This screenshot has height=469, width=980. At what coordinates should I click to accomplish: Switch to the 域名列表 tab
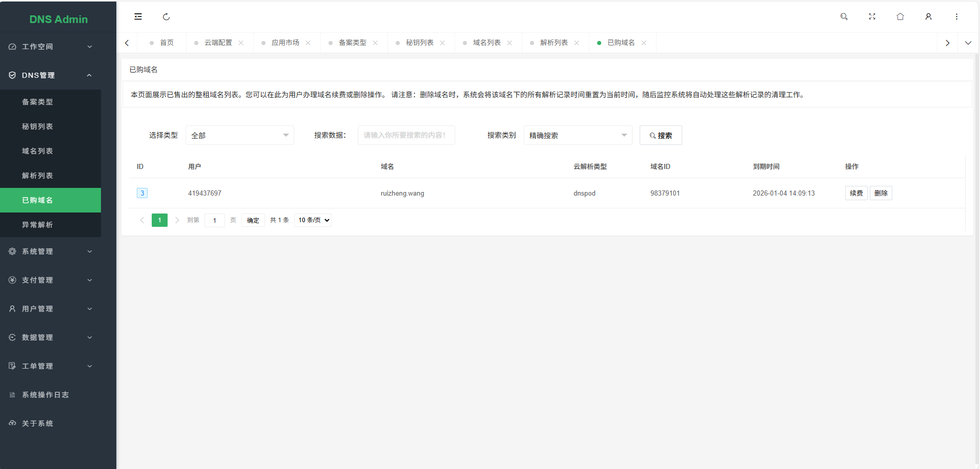(486, 43)
